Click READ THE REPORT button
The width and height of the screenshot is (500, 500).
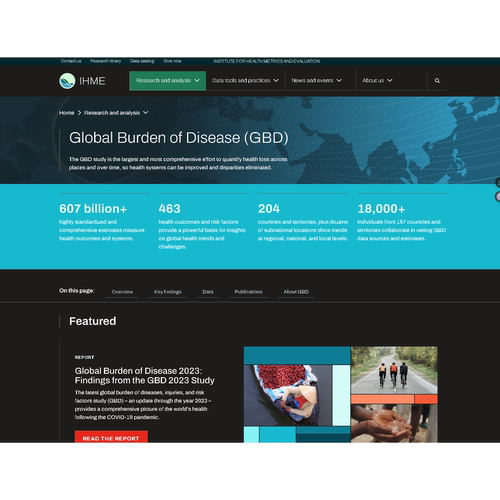pyautogui.click(x=111, y=437)
